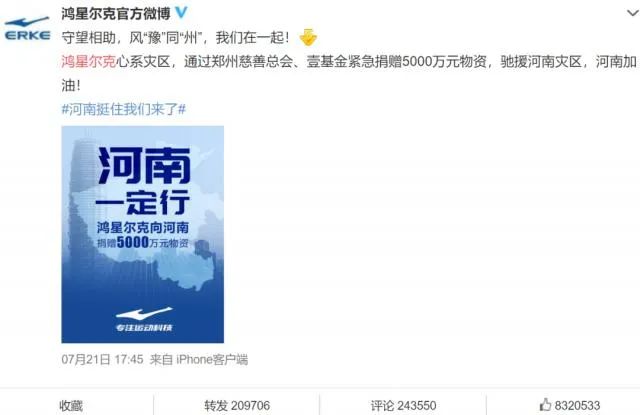Click the yellow pointing-down hand emoji

point(308,38)
